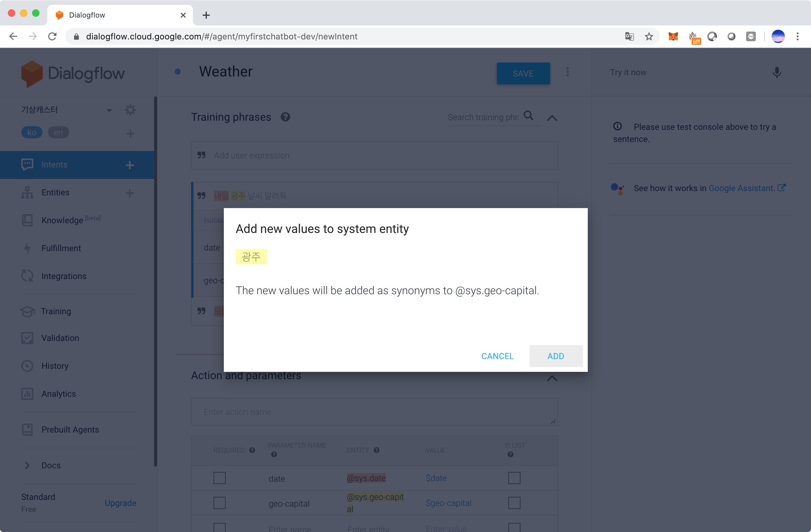This screenshot has width=811, height=532.
Task: Click the agent settings gear icon
Action: pyautogui.click(x=130, y=110)
